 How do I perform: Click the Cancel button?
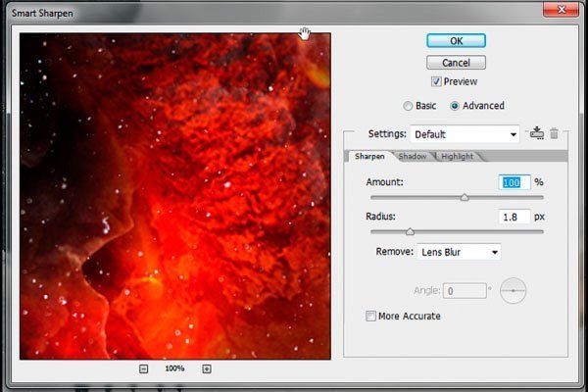pyautogui.click(x=456, y=63)
